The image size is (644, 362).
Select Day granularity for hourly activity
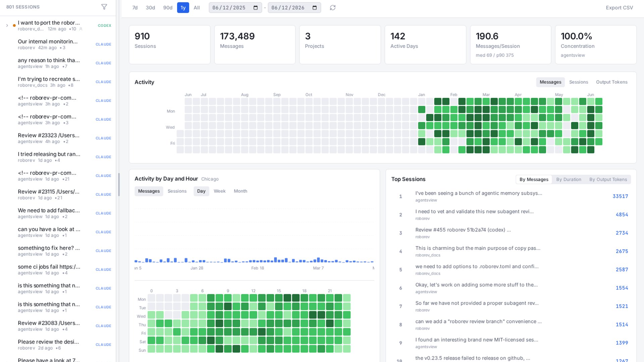click(201, 191)
